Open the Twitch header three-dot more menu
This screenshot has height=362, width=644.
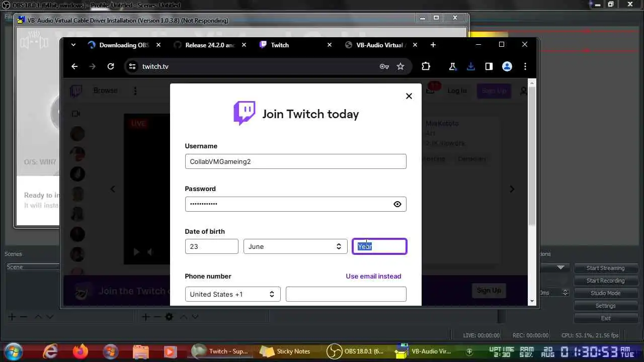135,91
